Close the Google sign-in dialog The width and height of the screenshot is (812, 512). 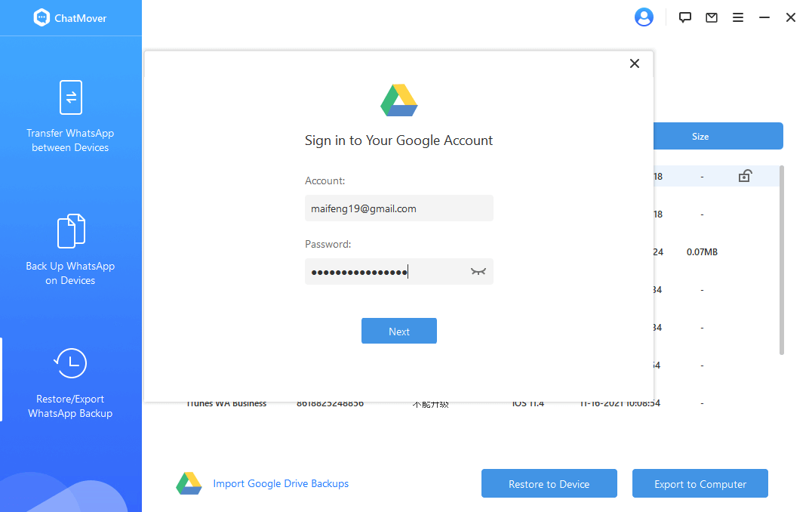click(635, 63)
